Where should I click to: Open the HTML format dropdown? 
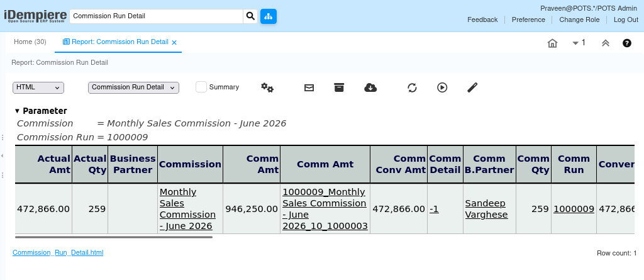[x=38, y=87]
